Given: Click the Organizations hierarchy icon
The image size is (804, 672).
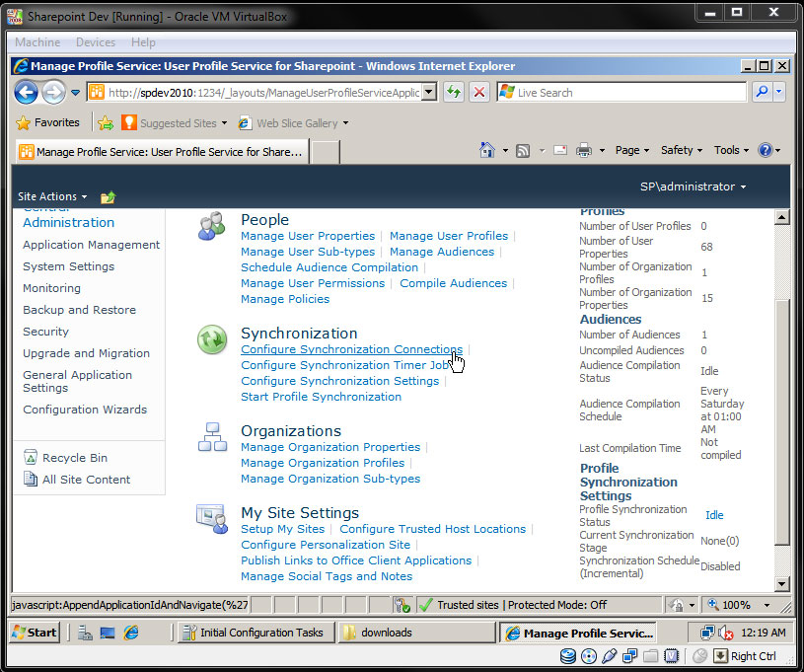Looking at the screenshot, I should coord(212,437).
